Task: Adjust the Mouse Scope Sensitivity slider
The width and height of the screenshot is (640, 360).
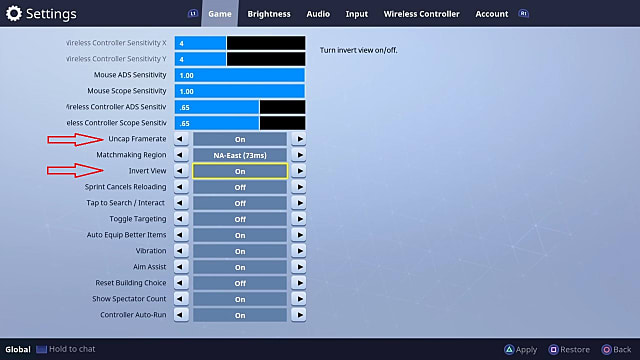Action: point(240,91)
